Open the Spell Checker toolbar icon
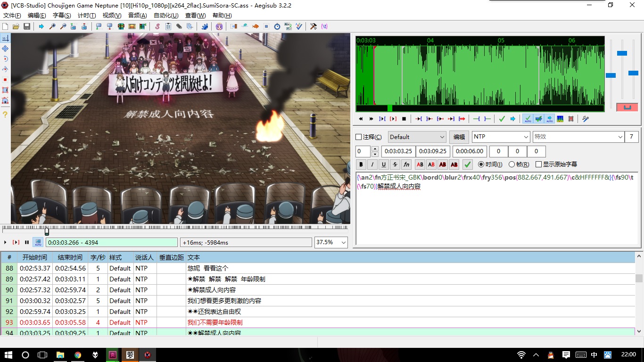 [x=299, y=26]
